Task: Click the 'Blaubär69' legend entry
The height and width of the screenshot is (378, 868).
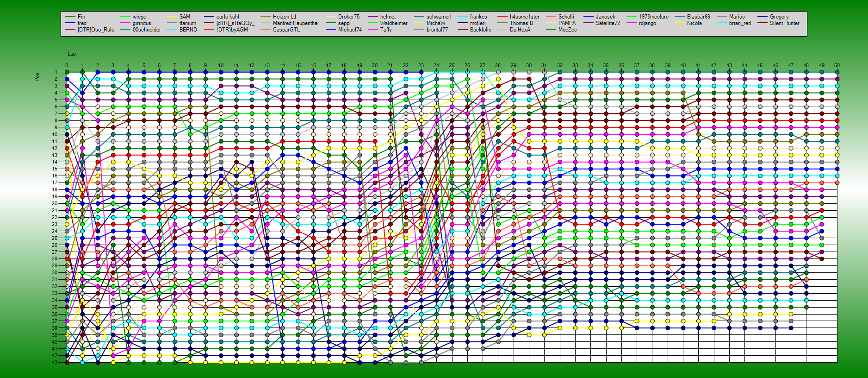Action: tap(693, 17)
